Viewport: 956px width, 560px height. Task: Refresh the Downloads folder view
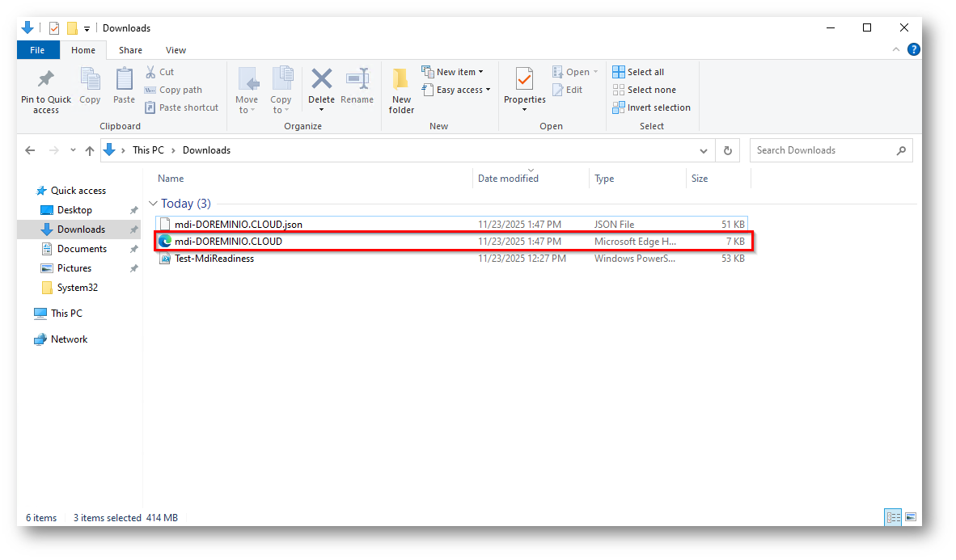click(728, 150)
